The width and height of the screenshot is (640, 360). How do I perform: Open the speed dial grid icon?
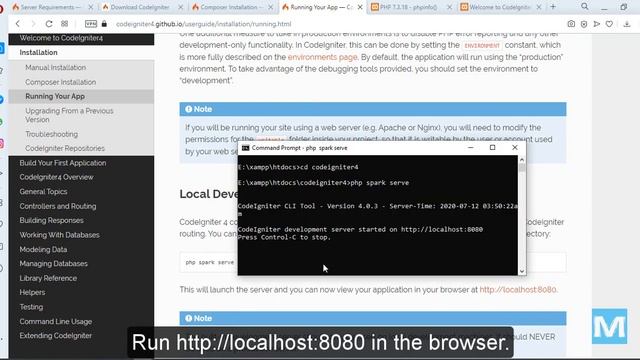point(64,24)
